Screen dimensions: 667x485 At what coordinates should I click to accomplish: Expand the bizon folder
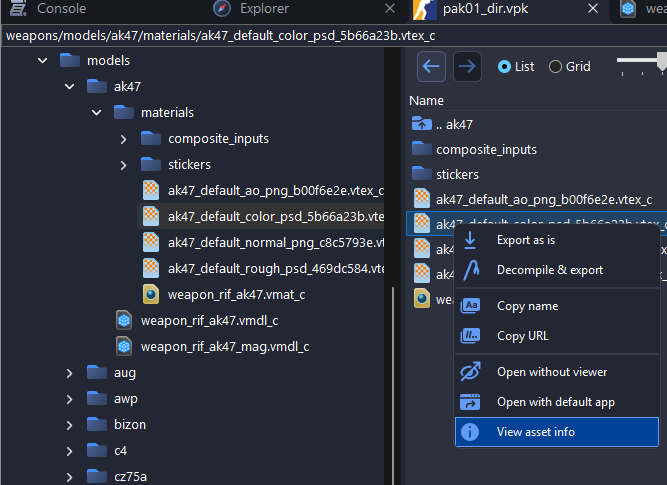[69, 425]
